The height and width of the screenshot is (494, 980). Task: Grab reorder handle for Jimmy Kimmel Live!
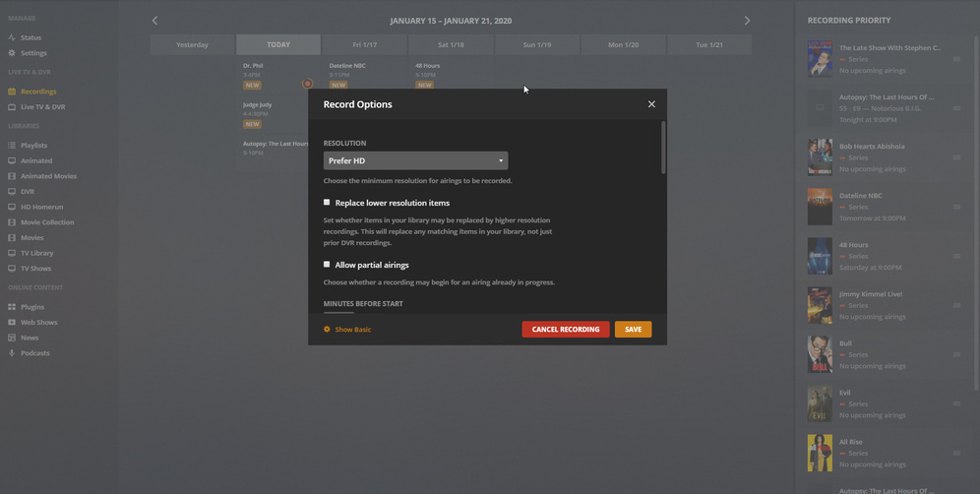[956, 306]
